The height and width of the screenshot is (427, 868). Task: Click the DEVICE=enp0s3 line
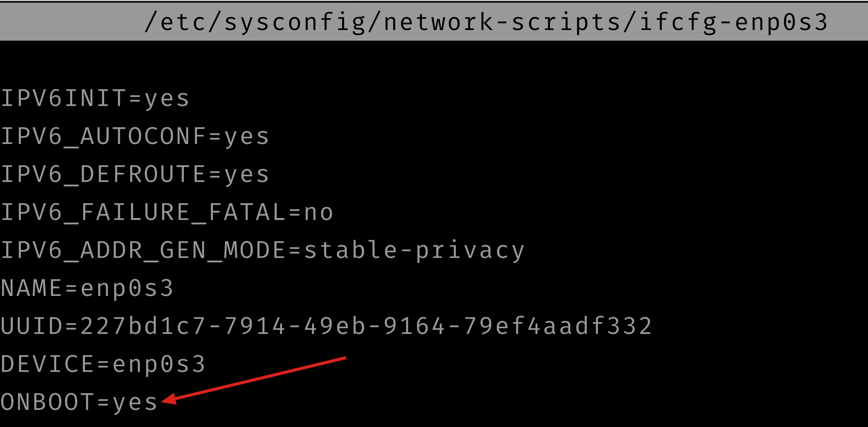[103, 365]
